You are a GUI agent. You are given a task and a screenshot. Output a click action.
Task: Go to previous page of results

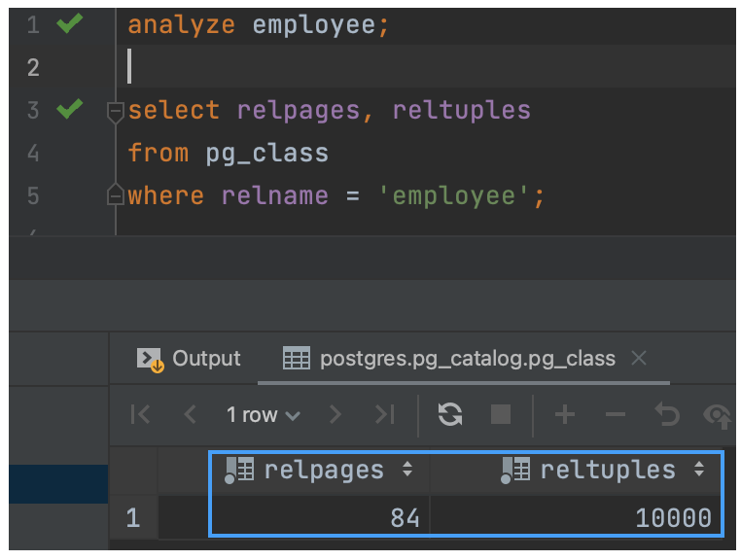190,414
